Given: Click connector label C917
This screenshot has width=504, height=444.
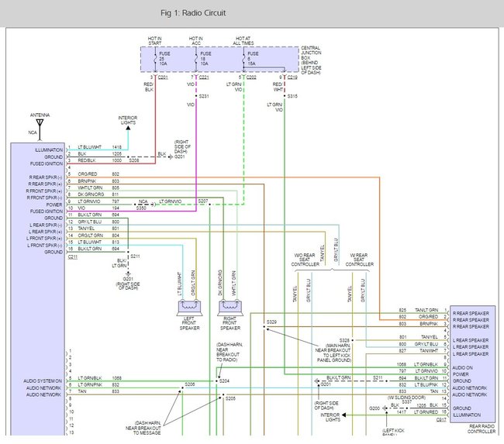Looking at the screenshot, I should (x=441, y=420).
